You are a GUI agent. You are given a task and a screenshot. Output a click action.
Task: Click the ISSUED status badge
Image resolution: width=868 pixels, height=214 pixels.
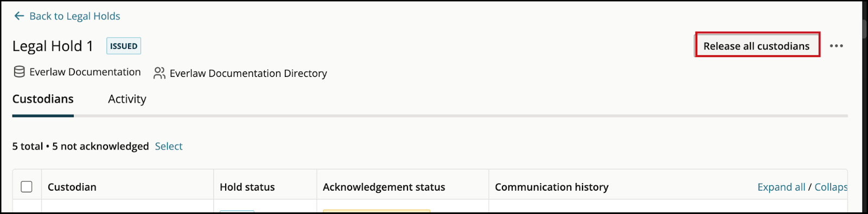pos(124,46)
